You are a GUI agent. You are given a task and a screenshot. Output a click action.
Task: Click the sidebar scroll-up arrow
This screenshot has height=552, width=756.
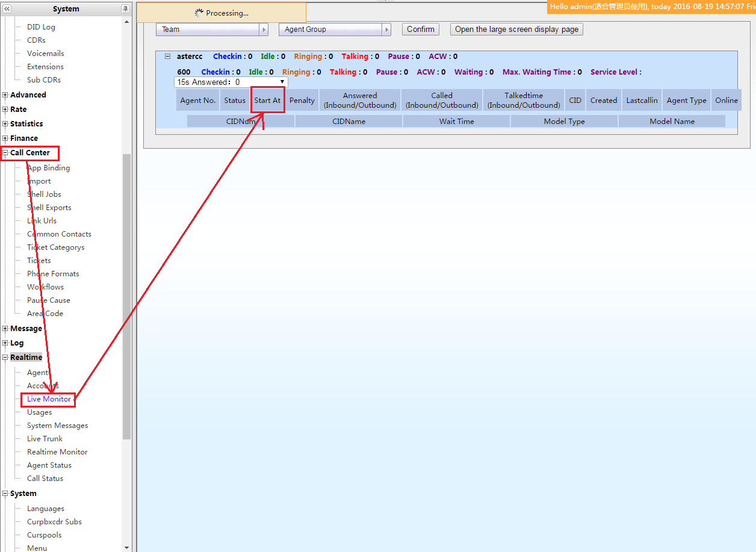[x=126, y=22]
